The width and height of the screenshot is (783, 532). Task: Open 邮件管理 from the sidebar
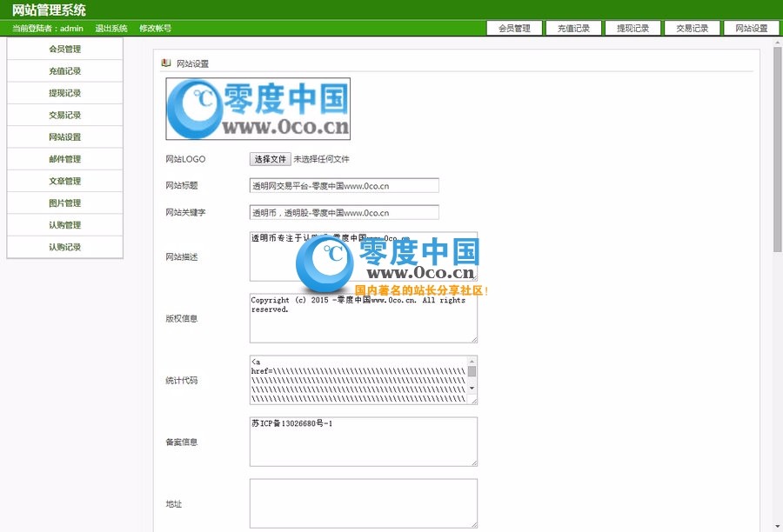[x=64, y=158]
